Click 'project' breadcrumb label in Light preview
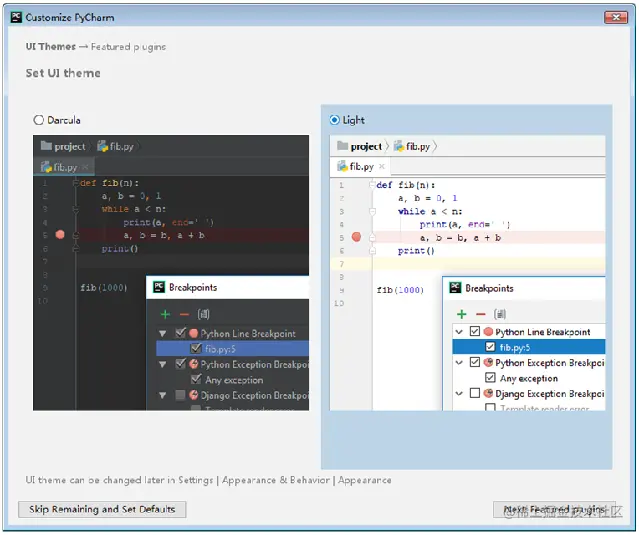Screen dimensions: 639x535 [366, 146]
